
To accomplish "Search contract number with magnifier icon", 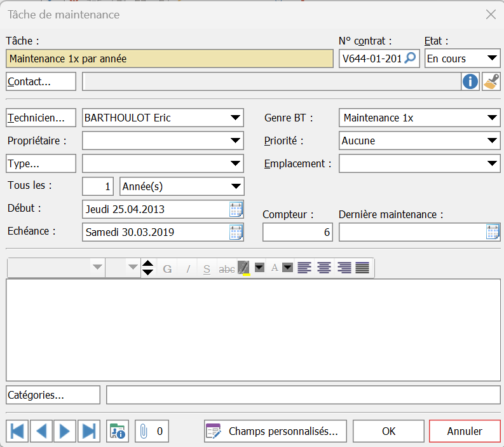I will (x=411, y=58).
